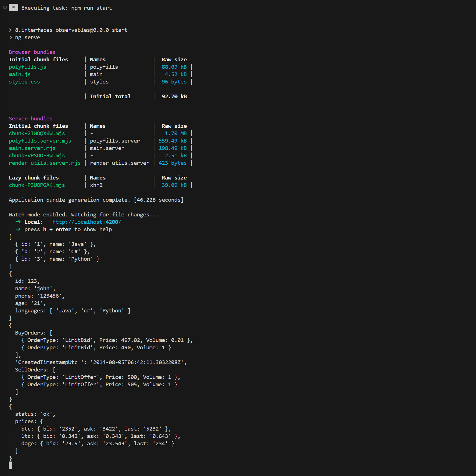Click the 39.09 kB size value
Screen dimensions: 476x476
[x=174, y=185]
